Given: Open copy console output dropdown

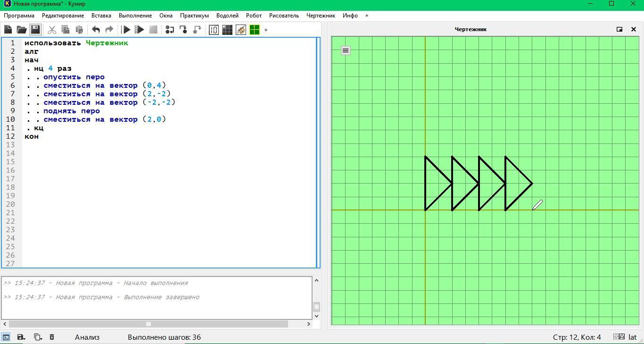Looking at the screenshot, I should (38, 337).
